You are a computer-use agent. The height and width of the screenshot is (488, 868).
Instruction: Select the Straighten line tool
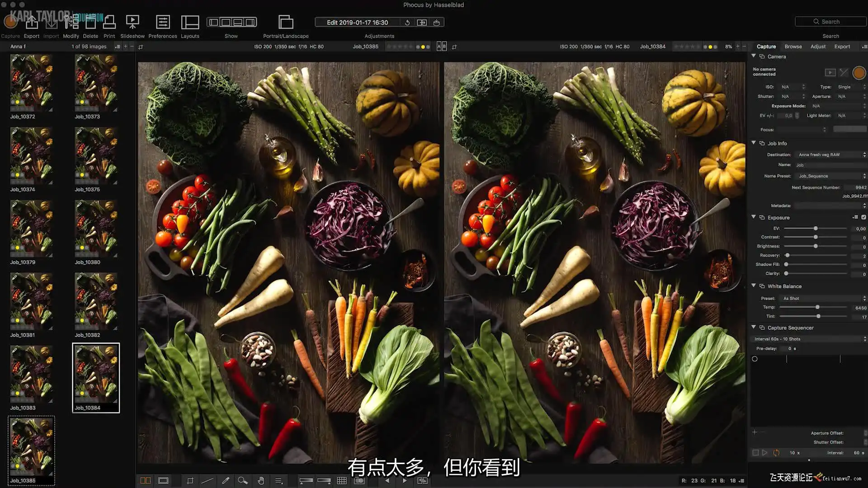pos(207,481)
